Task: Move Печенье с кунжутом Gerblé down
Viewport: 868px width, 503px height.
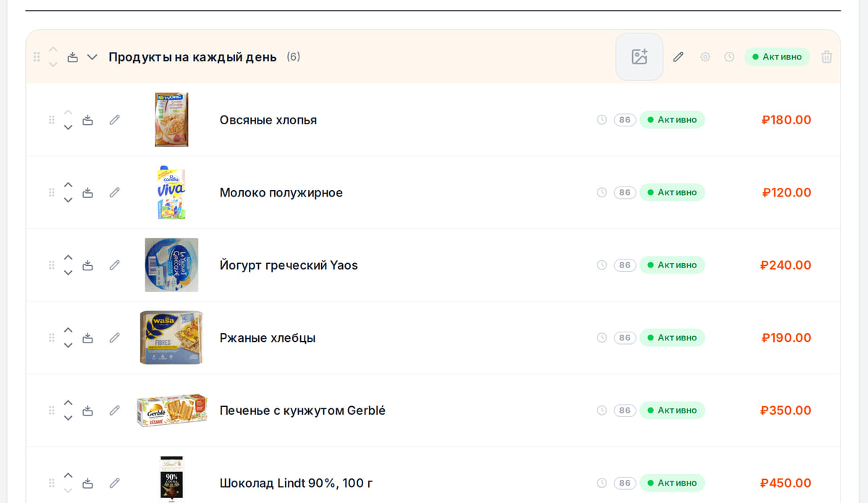Action: [68, 418]
